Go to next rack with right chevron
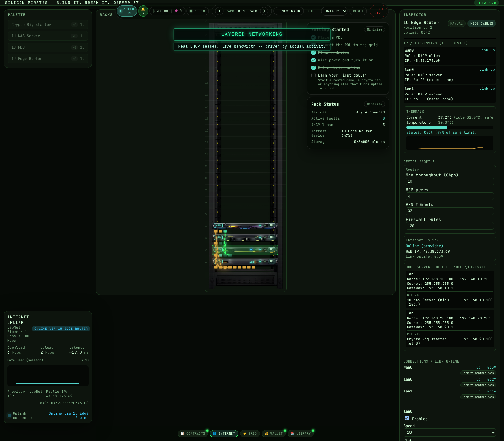 point(264,11)
